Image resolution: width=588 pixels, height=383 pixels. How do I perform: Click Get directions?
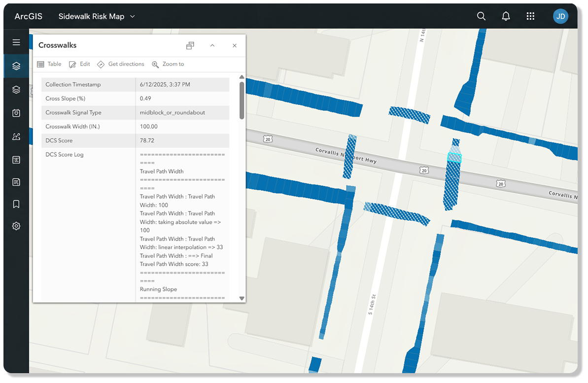120,64
